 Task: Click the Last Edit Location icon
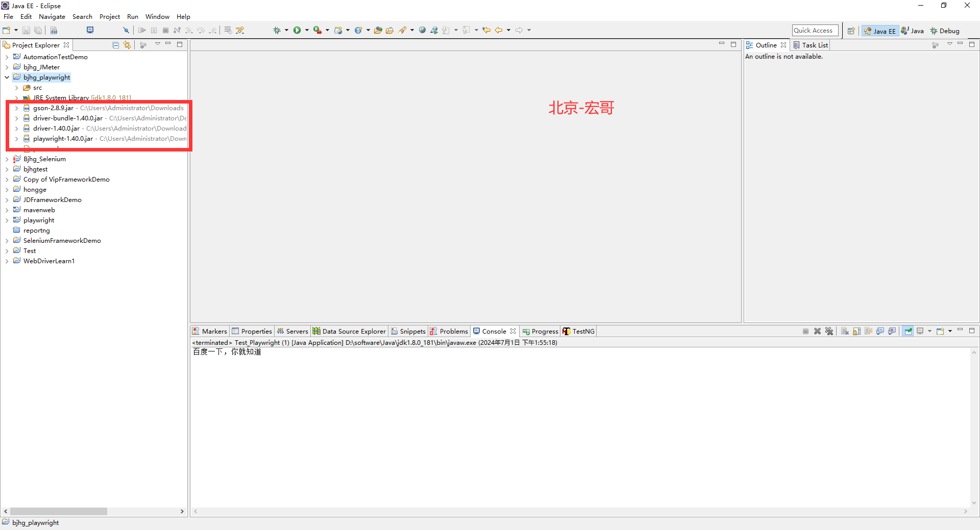click(486, 31)
